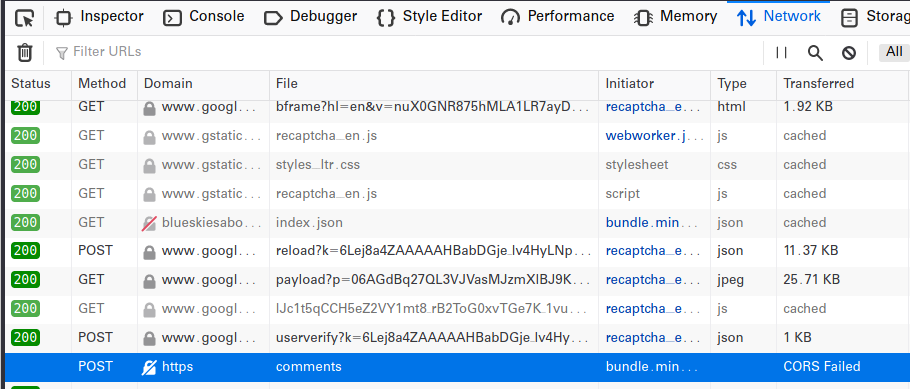Click the jpeg type cell
910x389 pixels.
click(x=730, y=280)
